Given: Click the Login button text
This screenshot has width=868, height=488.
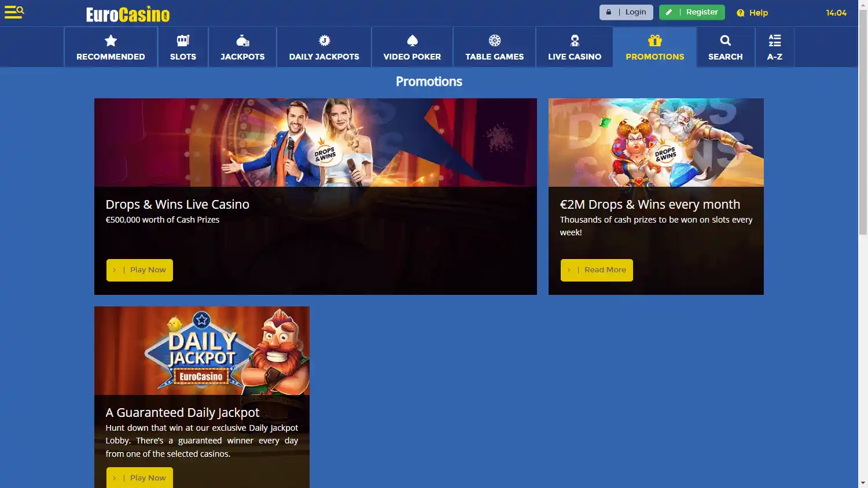Looking at the screenshot, I should 635,12.
